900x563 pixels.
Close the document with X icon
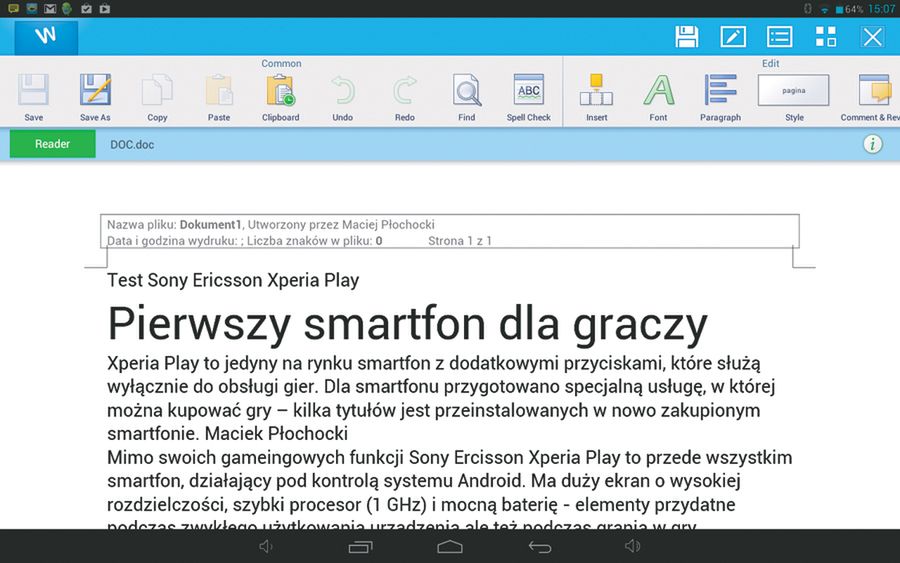(x=872, y=37)
